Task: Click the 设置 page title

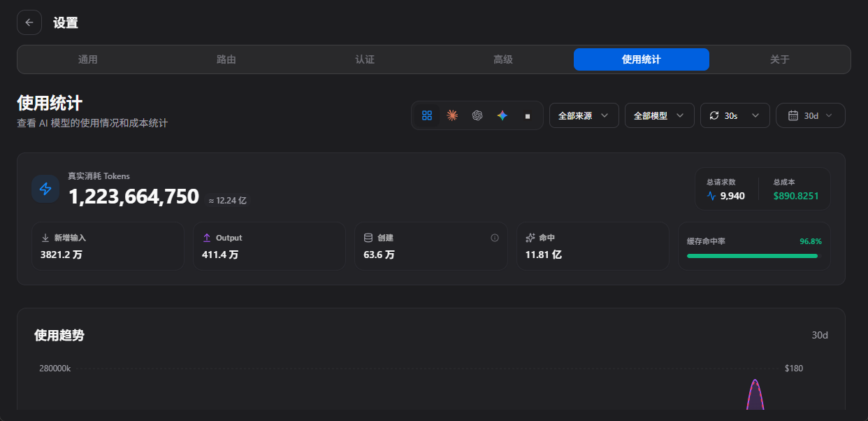Action: click(66, 22)
